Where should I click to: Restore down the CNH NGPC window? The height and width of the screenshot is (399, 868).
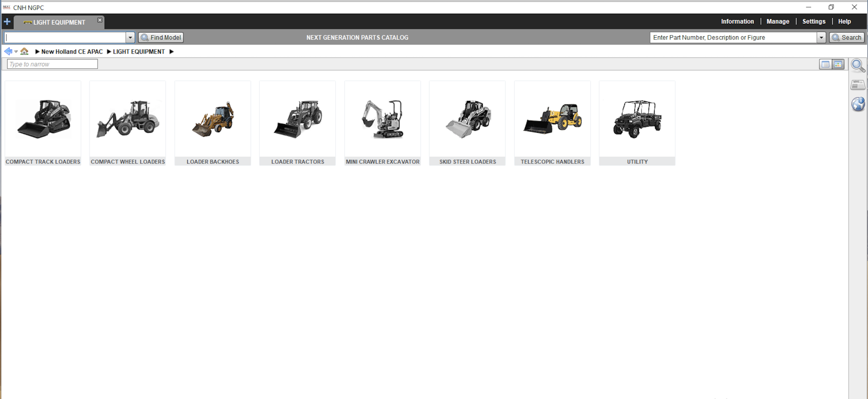(831, 7)
